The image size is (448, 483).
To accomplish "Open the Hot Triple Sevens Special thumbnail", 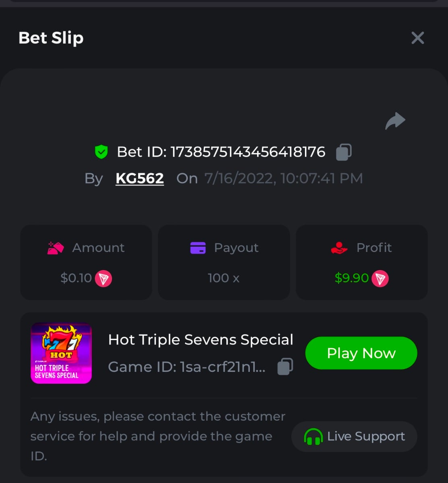I will tap(61, 353).
